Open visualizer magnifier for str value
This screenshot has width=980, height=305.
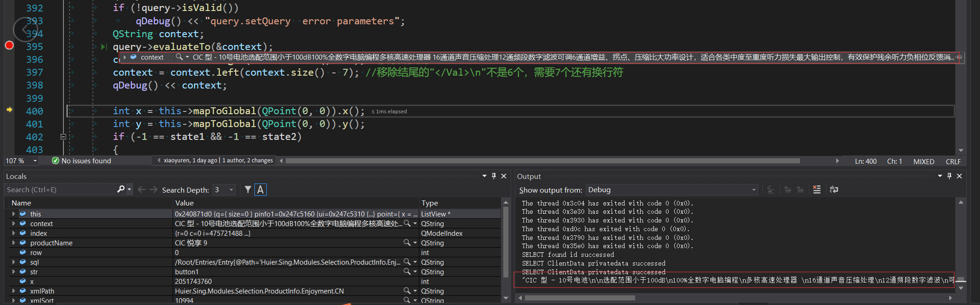(x=407, y=272)
